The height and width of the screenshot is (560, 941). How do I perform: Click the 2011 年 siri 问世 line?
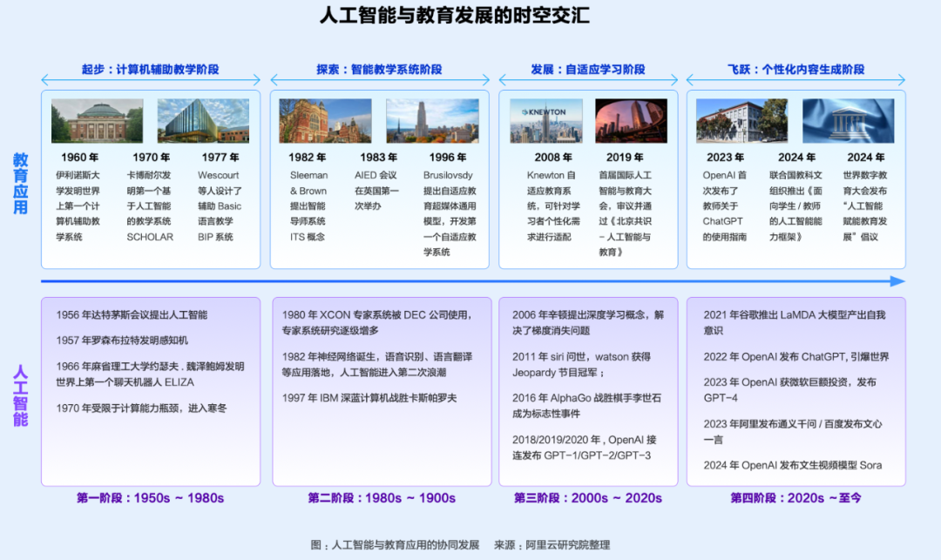[x=581, y=365]
